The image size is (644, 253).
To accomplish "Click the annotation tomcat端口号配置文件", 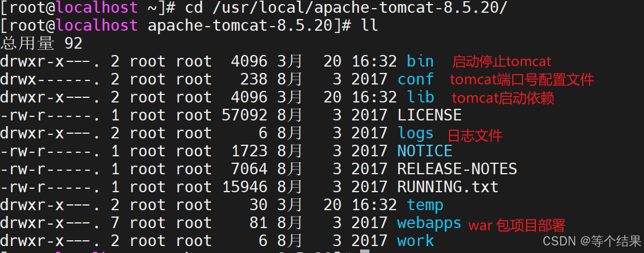I will [521, 79].
